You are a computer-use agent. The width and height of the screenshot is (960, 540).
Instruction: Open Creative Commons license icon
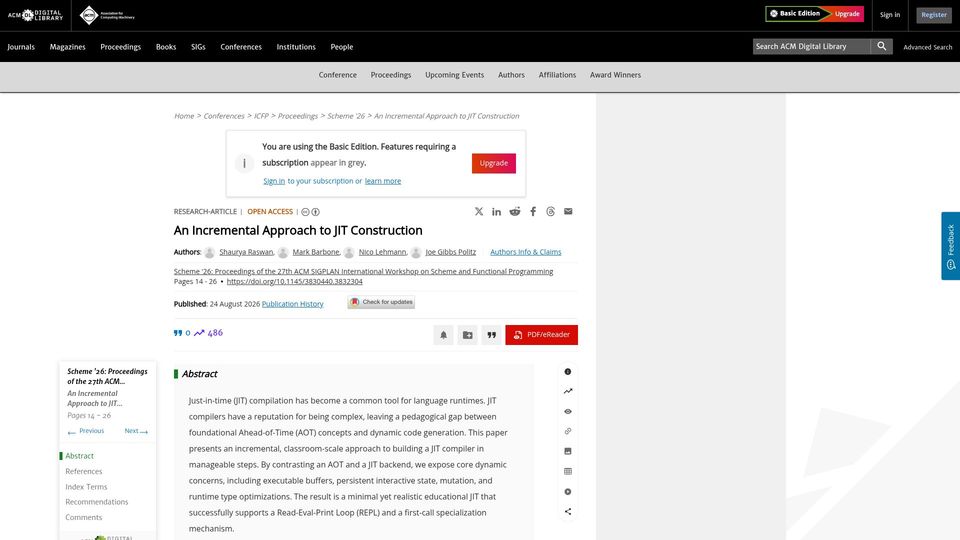305,212
